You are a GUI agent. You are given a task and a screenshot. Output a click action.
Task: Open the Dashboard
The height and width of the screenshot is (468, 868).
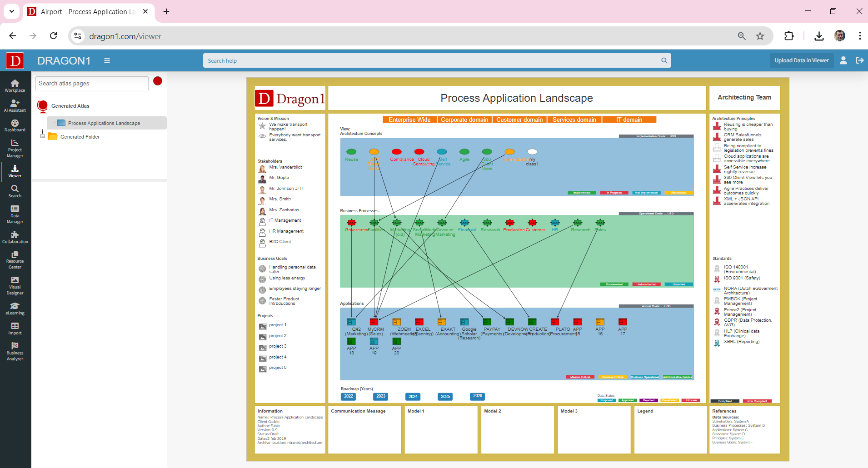click(15, 125)
